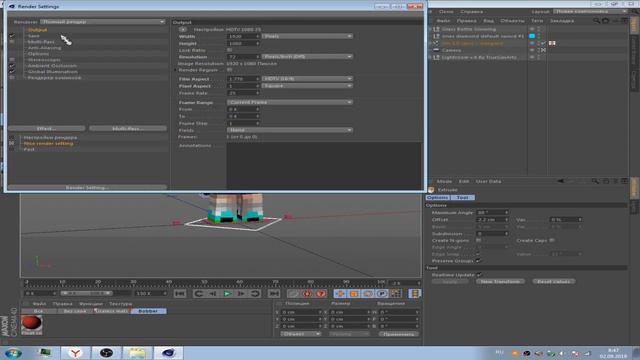Open User Data menu in Attribute Manager

[488, 181]
